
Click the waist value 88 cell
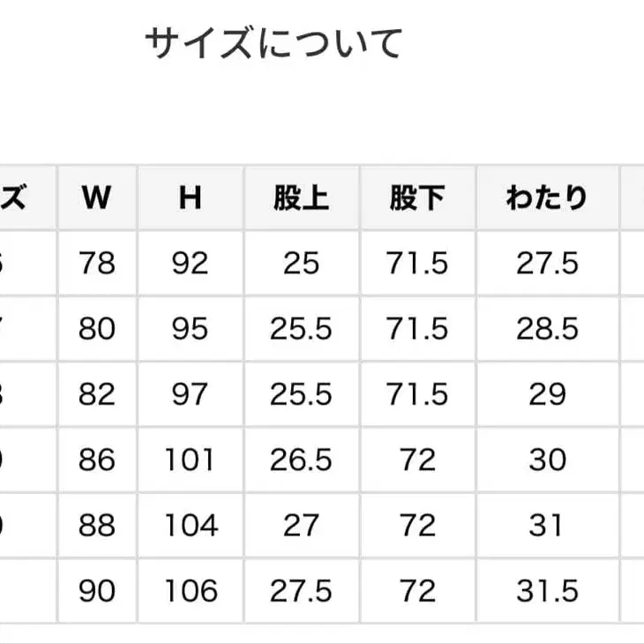(x=96, y=525)
